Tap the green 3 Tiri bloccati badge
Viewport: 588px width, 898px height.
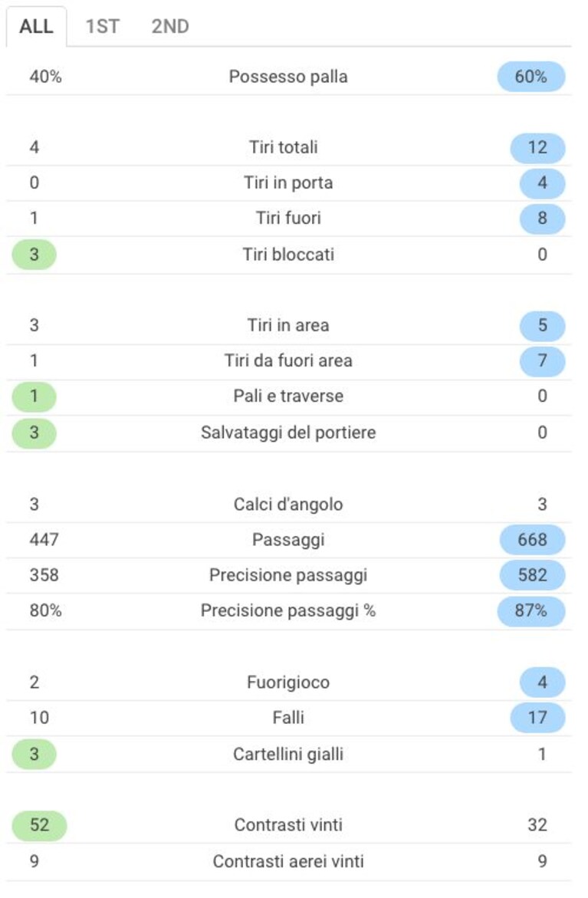pos(34,255)
